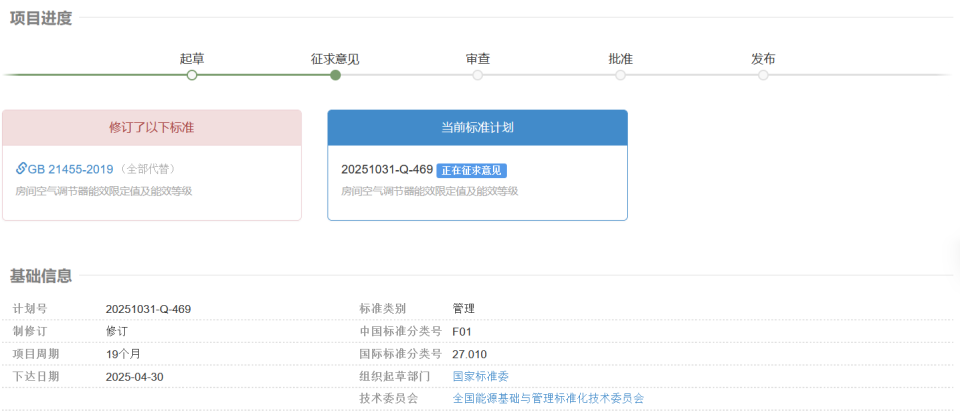Image resolution: width=960 pixels, height=418 pixels.
Task: Click the F01 classification value
Action: tap(462, 332)
